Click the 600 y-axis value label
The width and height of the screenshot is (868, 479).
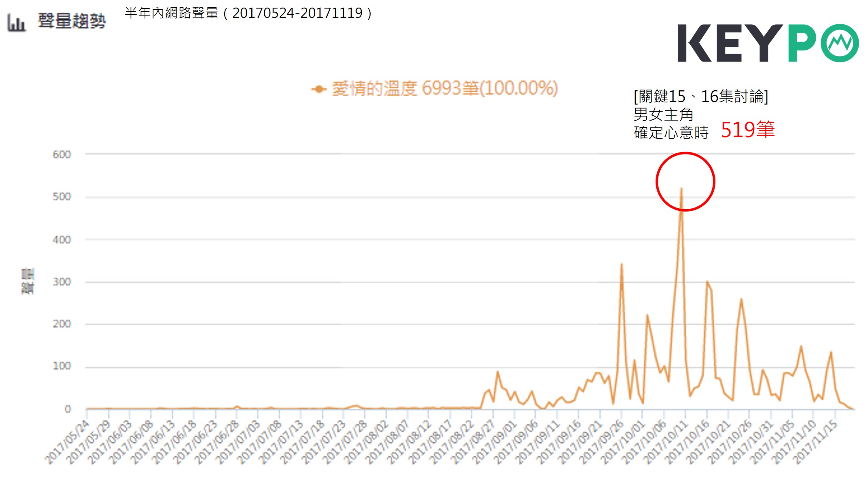(x=62, y=155)
